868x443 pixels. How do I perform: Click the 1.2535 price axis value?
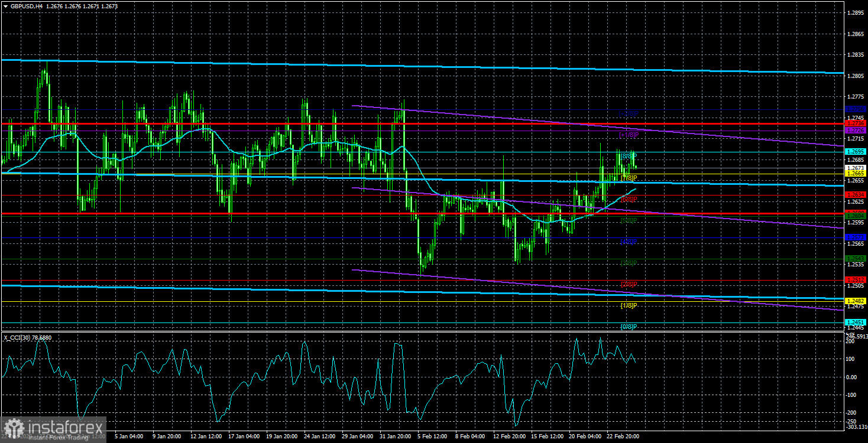[x=856, y=265]
